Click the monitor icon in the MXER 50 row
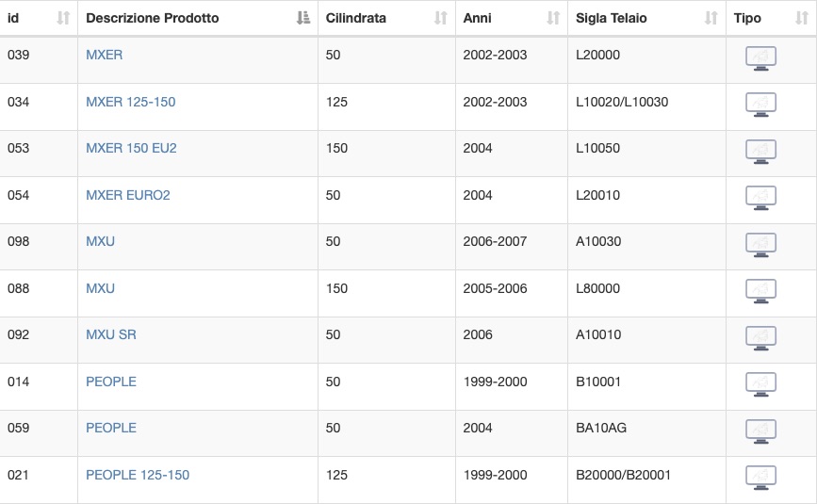Image resolution: width=817 pixels, height=504 pixels. coord(760,58)
